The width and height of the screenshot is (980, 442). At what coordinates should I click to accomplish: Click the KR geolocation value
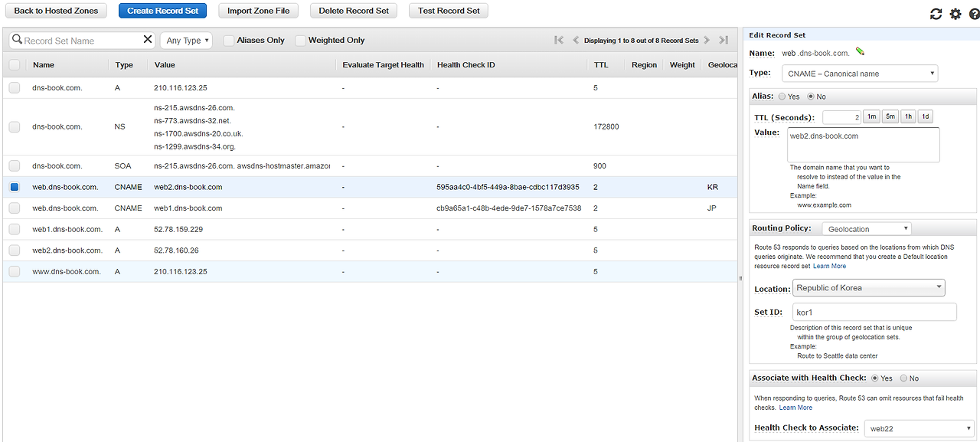pyautogui.click(x=713, y=187)
